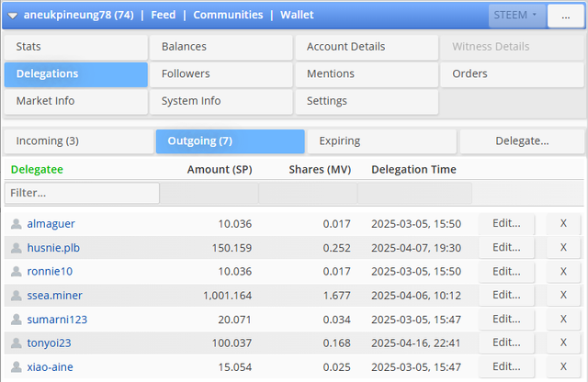Viewport: 588px width, 382px height.
Task: Click the user icon beside tonyoi23
Action: click(x=16, y=343)
